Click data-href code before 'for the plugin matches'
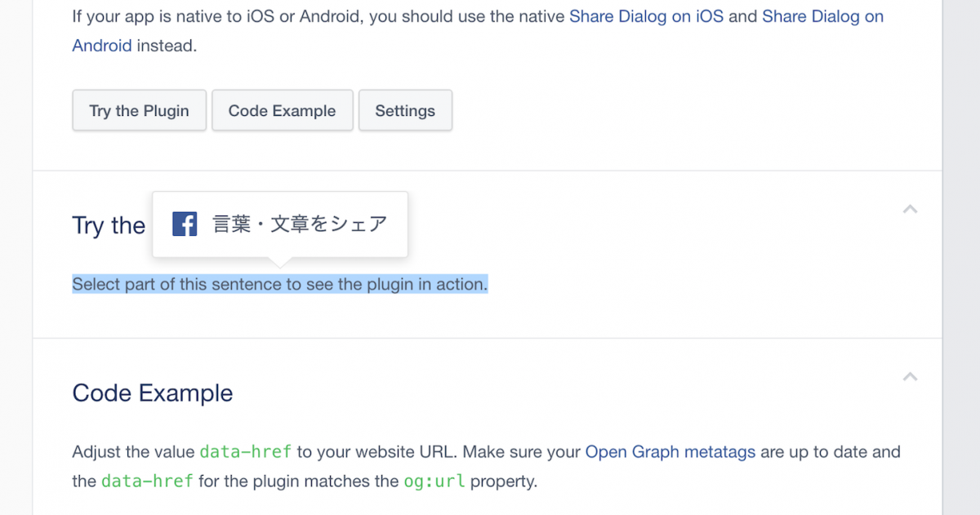 147,481
